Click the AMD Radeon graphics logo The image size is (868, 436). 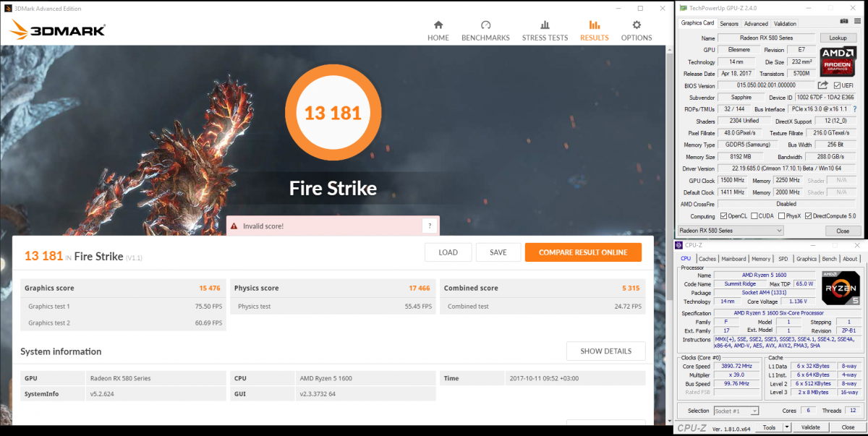pyautogui.click(x=838, y=61)
